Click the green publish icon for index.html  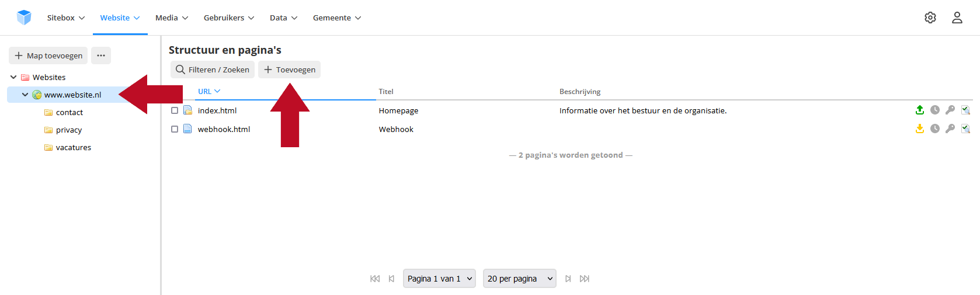(x=920, y=110)
